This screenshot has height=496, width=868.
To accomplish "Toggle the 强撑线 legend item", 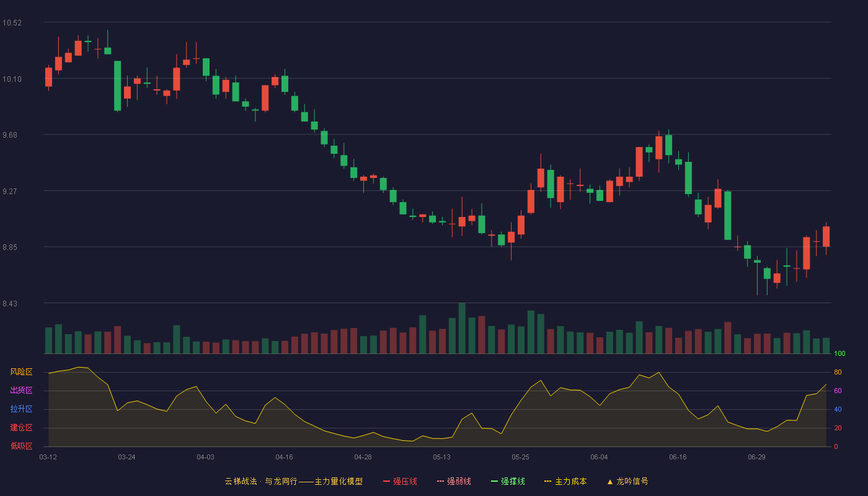I will click(508, 481).
